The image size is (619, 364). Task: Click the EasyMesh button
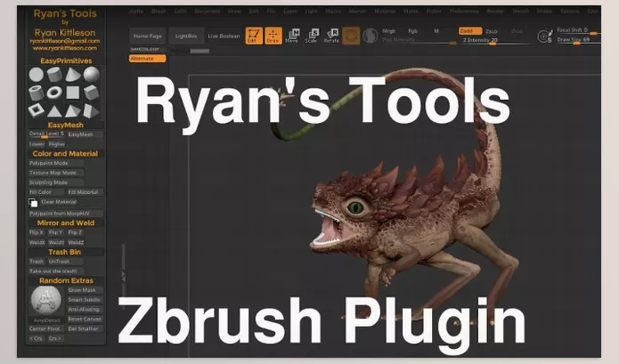(85, 134)
